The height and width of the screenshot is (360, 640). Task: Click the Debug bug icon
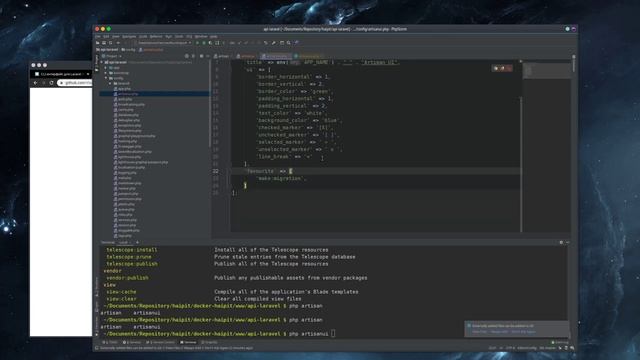(x=204, y=43)
